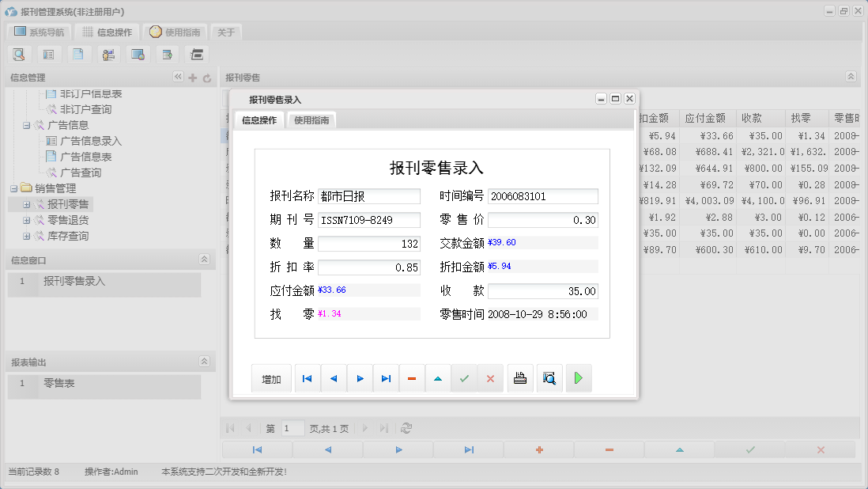Click the print icon in the dialog

coord(520,378)
